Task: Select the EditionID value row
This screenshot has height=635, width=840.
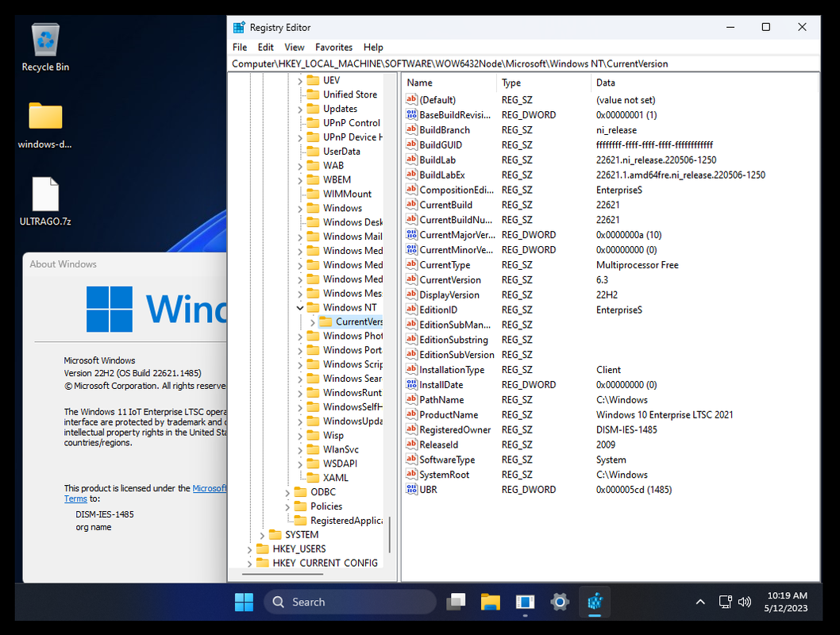Action: click(x=611, y=310)
